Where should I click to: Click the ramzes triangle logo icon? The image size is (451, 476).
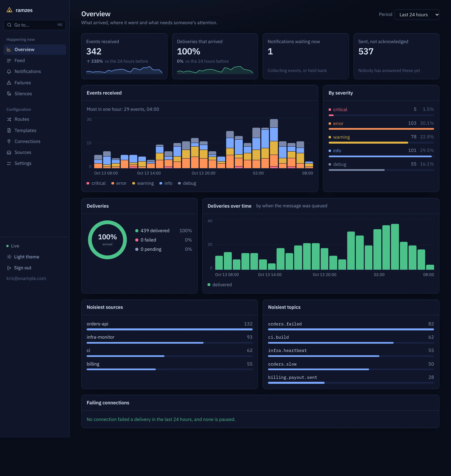click(x=9, y=10)
